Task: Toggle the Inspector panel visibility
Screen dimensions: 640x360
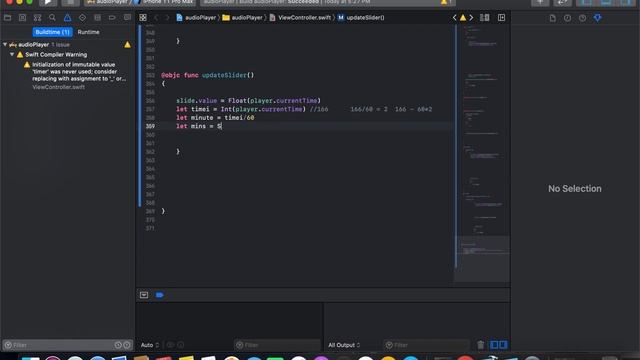Action: (x=626, y=2)
